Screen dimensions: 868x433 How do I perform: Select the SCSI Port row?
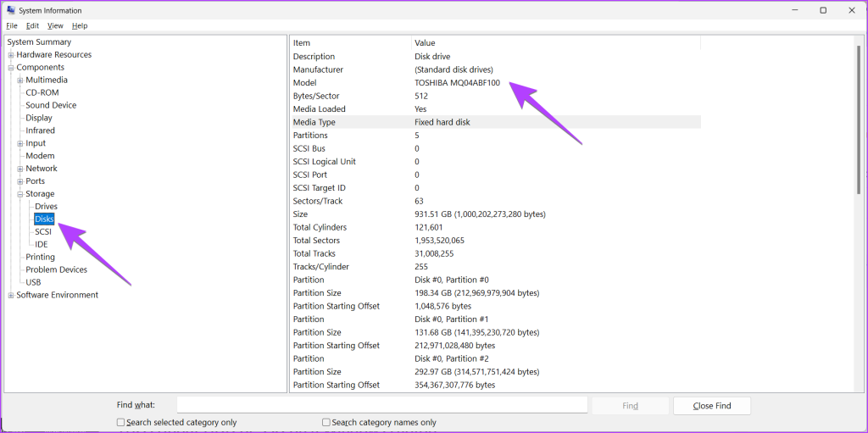495,175
